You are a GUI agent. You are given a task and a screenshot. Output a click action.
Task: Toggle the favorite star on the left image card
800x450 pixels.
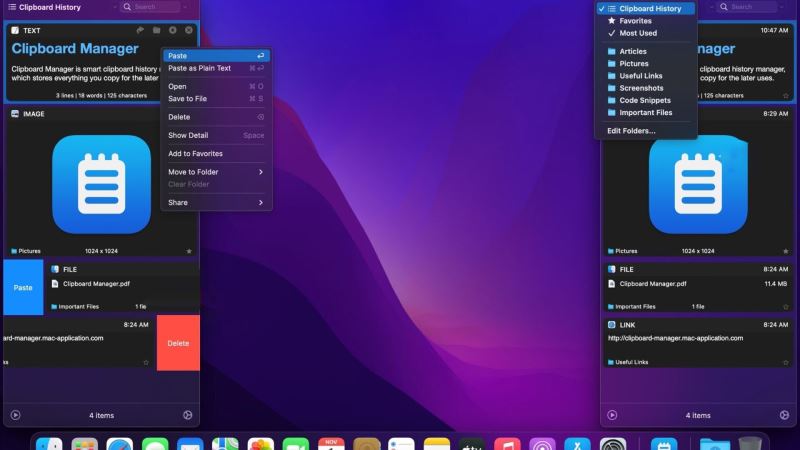189,251
